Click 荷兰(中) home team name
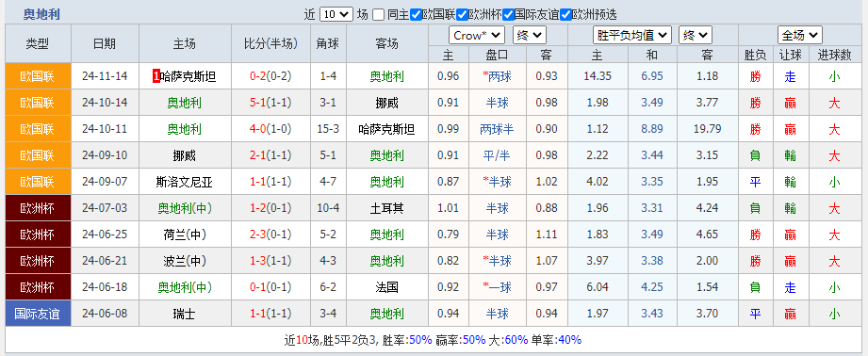Viewport: 868px width, 356px height. [185, 235]
